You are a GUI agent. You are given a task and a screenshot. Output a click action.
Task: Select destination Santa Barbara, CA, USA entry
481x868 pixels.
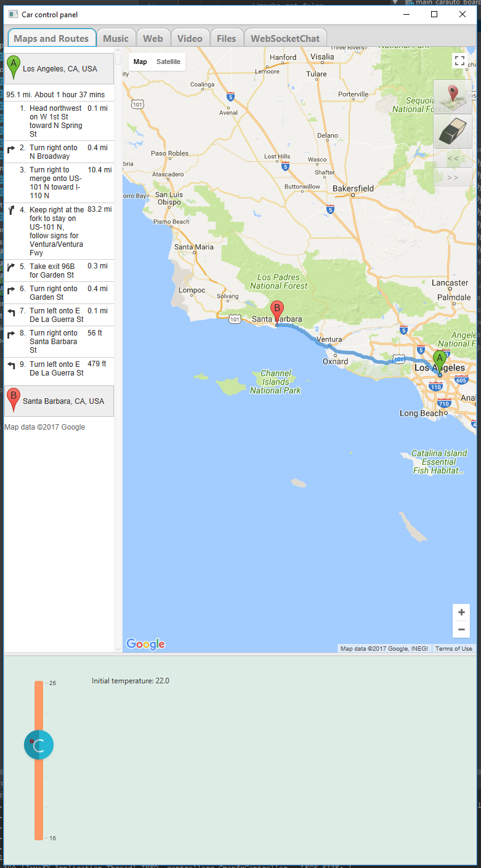click(59, 401)
